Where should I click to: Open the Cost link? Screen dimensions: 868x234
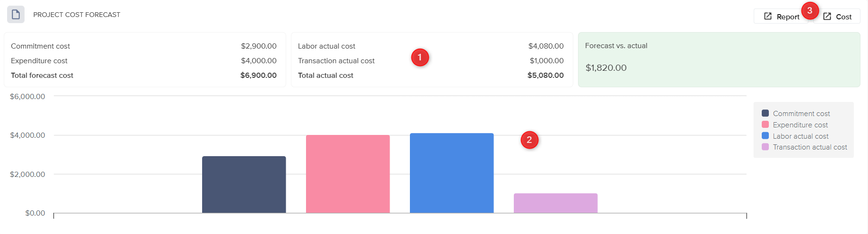[x=837, y=17]
